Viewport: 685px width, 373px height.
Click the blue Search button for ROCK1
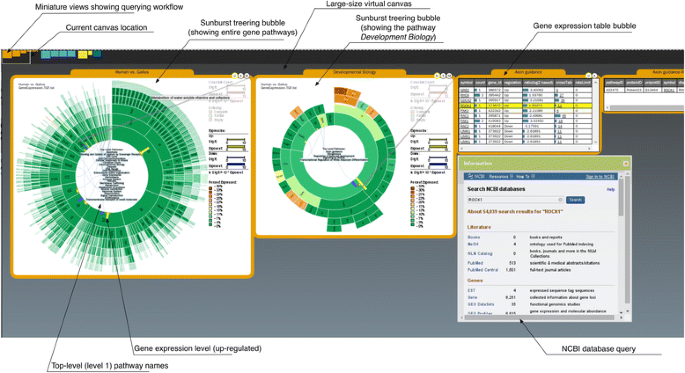(575, 200)
